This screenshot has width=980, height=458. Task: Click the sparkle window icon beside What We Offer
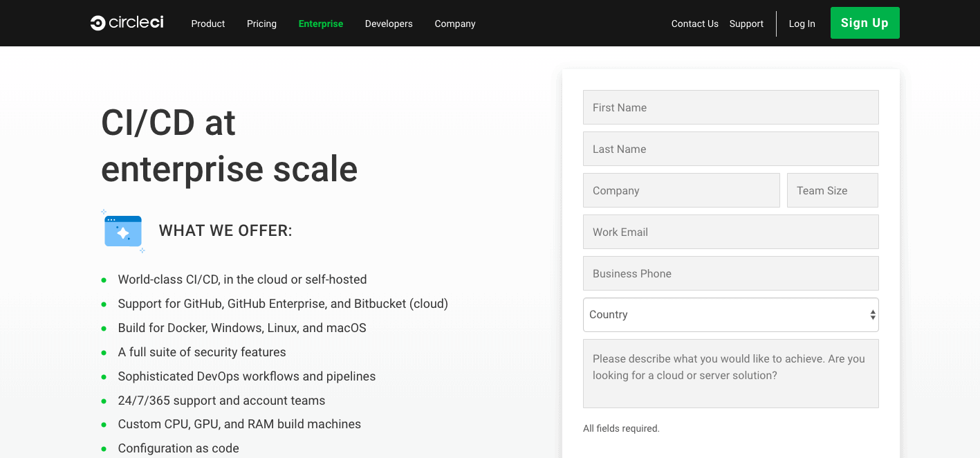coord(123,231)
